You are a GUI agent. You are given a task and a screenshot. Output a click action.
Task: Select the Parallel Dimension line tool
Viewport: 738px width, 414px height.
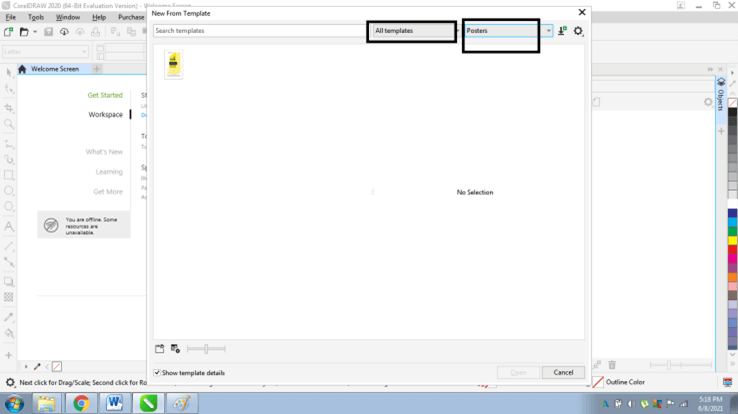9,246
